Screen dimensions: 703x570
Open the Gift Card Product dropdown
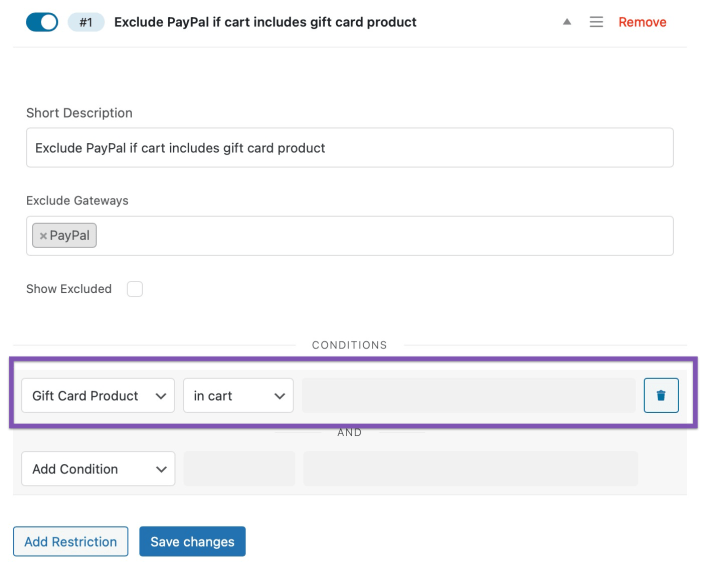[x=98, y=396]
